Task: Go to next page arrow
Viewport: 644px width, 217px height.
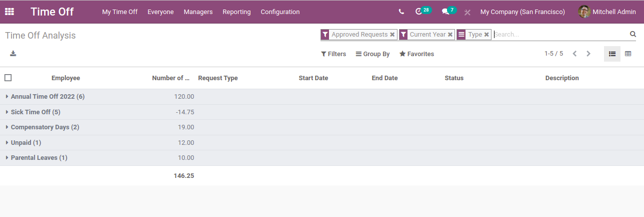Action: (x=588, y=54)
